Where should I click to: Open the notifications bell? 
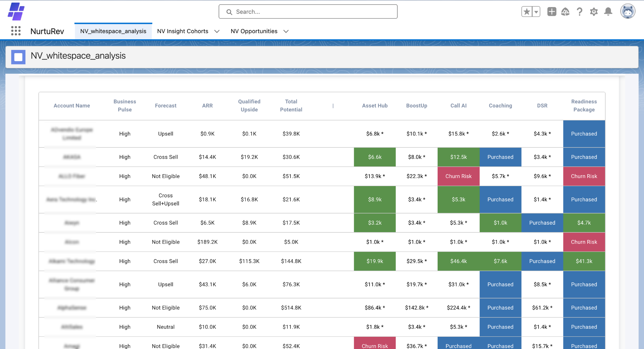[x=608, y=12]
